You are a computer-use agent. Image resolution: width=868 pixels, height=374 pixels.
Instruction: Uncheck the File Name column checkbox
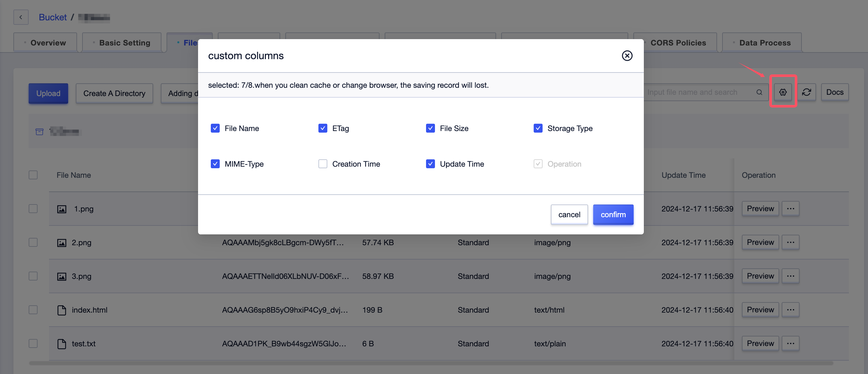[x=215, y=128]
